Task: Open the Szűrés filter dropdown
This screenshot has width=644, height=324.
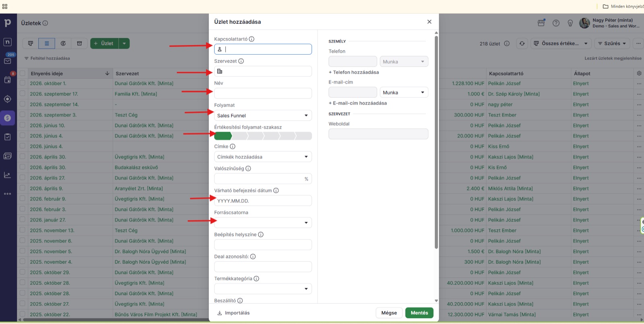Action: [x=612, y=43]
